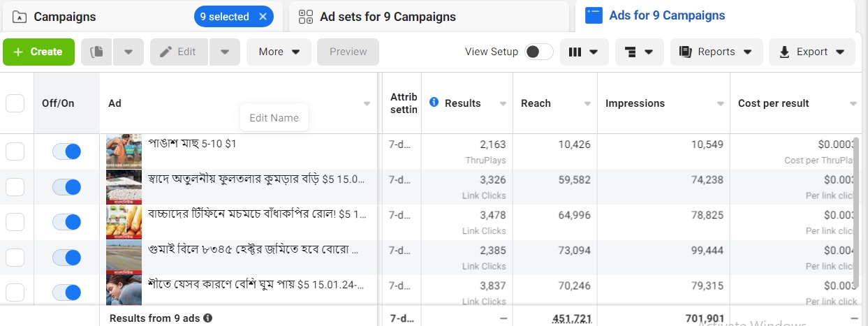Open the More dropdown menu
Screen dimensions: 868x326
279,52
